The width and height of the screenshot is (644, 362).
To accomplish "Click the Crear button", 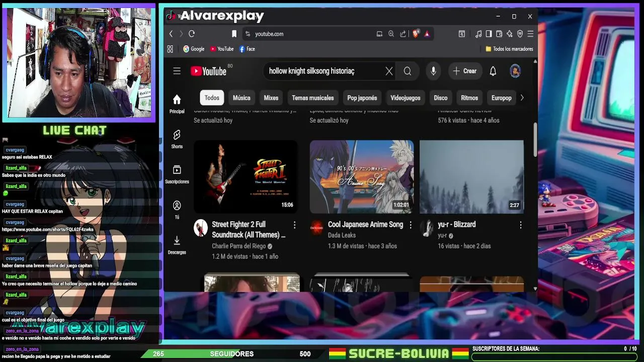I will (x=464, y=71).
